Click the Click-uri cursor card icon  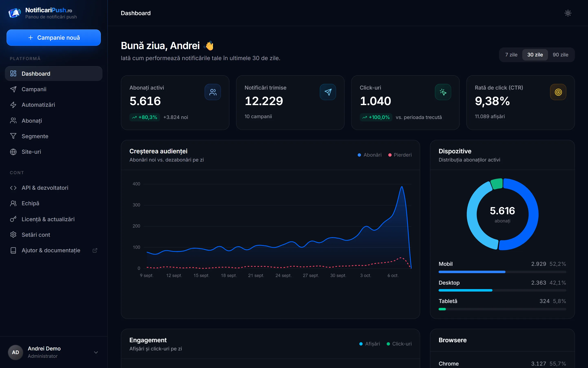[443, 92]
